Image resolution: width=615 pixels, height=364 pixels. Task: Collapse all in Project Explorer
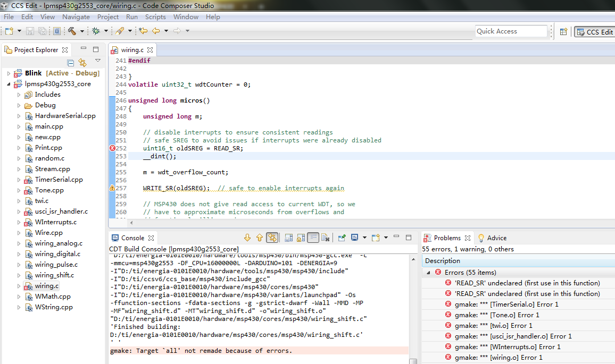pos(71,63)
